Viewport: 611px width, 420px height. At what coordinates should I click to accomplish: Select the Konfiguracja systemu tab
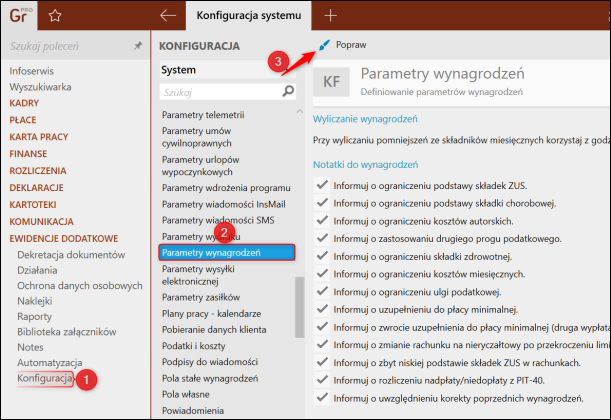(249, 16)
